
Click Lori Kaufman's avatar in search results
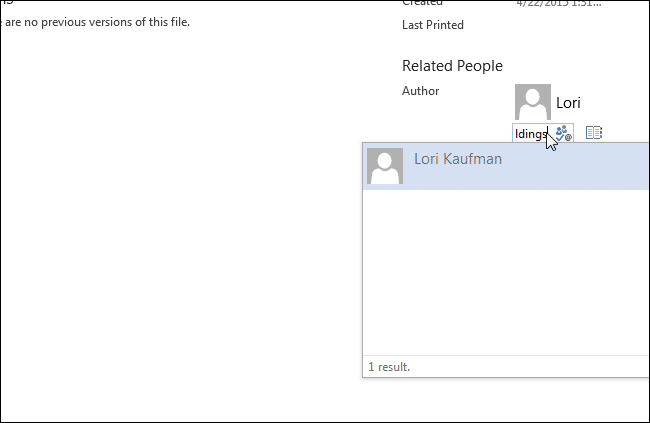coord(385,166)
